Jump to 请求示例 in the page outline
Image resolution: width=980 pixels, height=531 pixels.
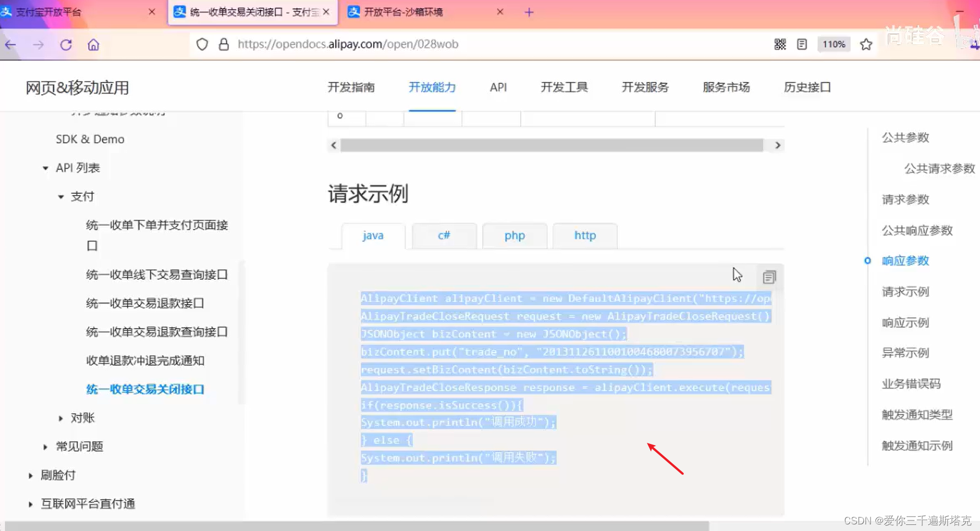point(906,291)
